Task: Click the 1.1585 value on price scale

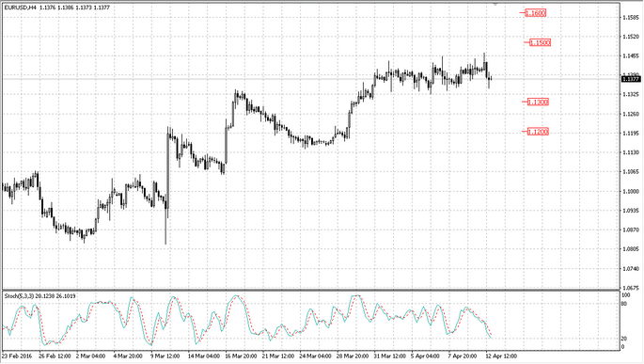Action: [x=631, y=17]
